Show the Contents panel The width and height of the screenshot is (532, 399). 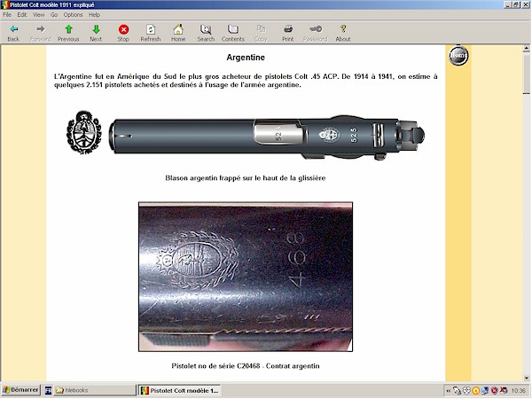(x=232, y=33)
